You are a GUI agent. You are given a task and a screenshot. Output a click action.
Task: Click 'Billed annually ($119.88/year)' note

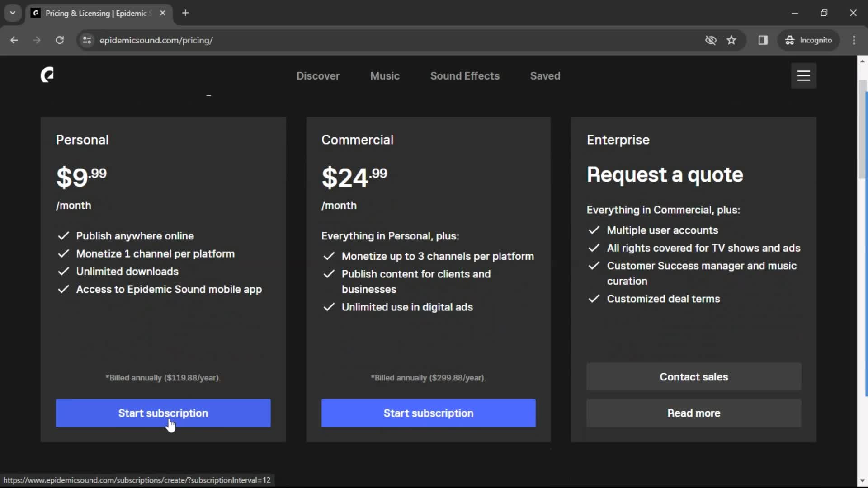[163, 378]
